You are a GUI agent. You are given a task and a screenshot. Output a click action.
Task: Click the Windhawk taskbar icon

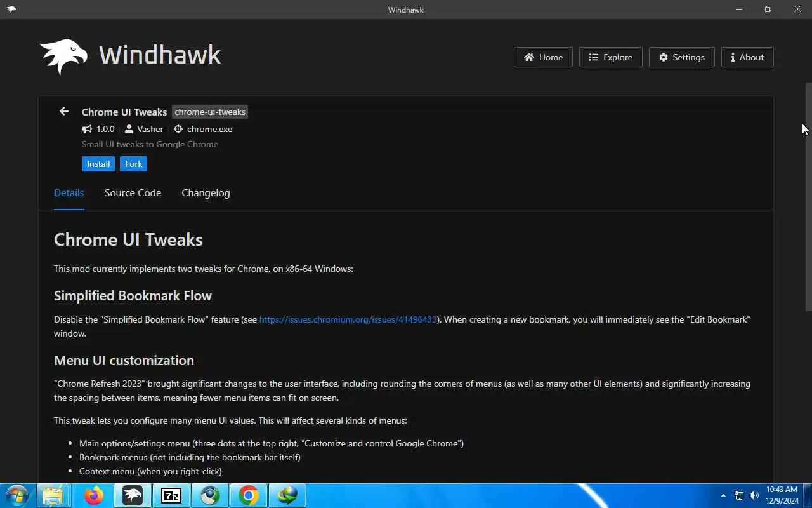tap(133, 495)
